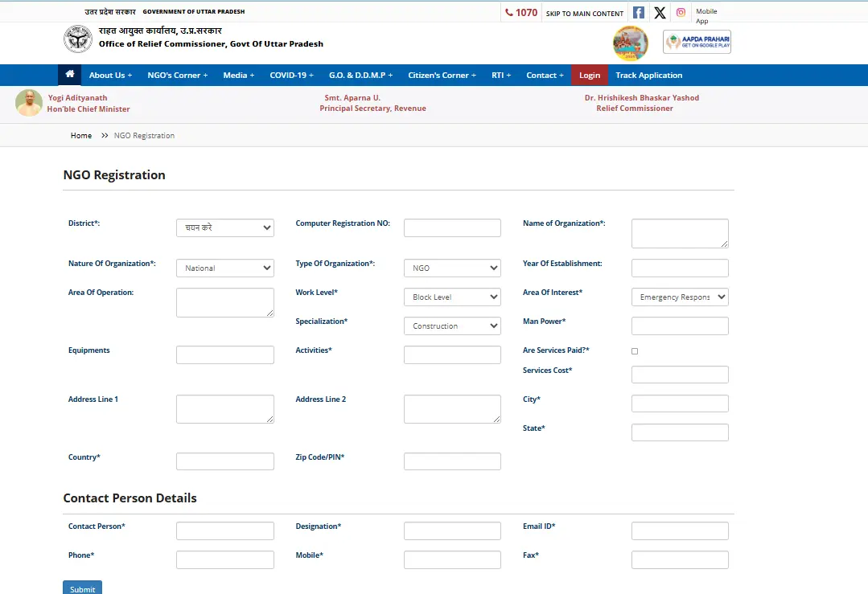Click the Services Cost field
The image size is (868, 594).
click(680, 375)
